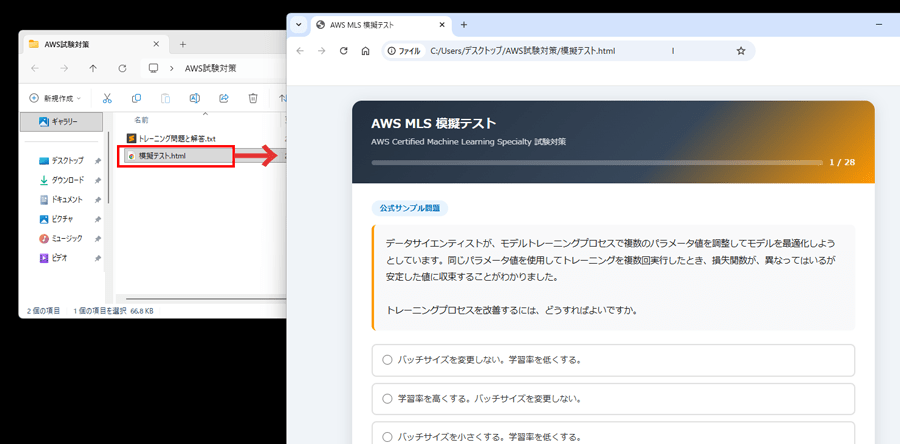Open a new browser tab with plus button

click(463, 24)
